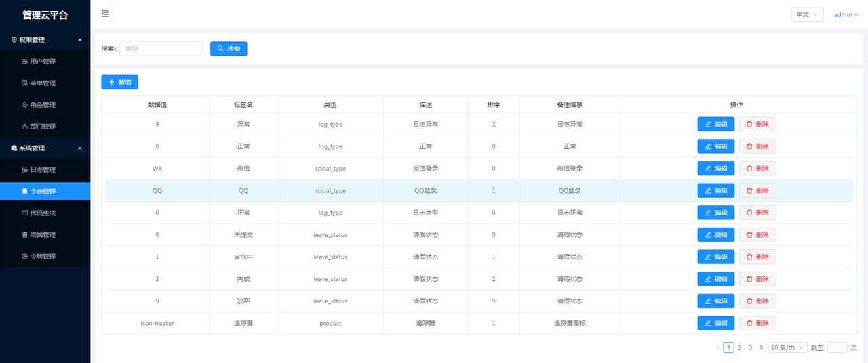Open 用户管理 in the sidebar
The height and width of the screenshot is (363, 868).
click(45, 62)
